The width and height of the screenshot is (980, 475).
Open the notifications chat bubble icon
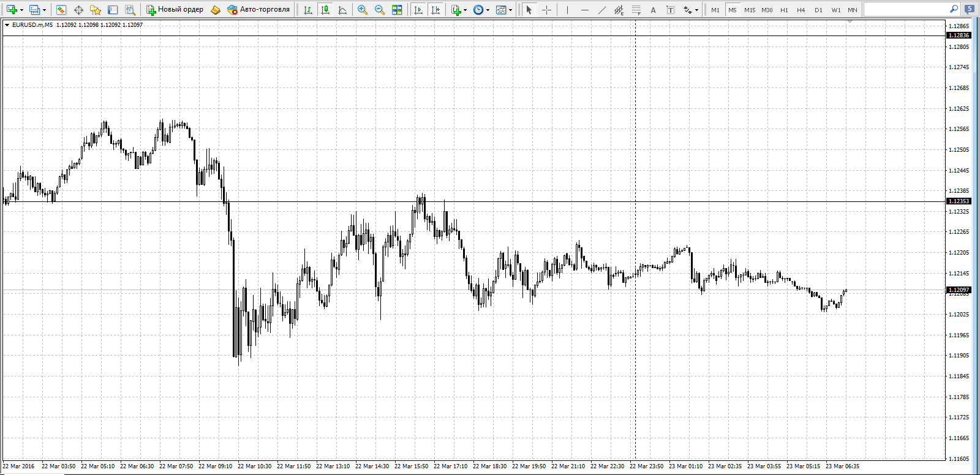[x=970, y=9]
